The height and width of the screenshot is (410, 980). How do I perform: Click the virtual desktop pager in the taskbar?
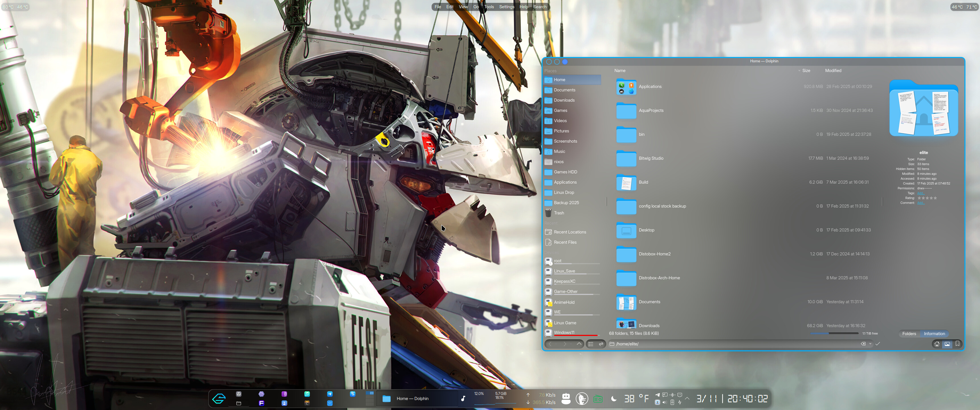pyautogui.click(x=369, y=398)
